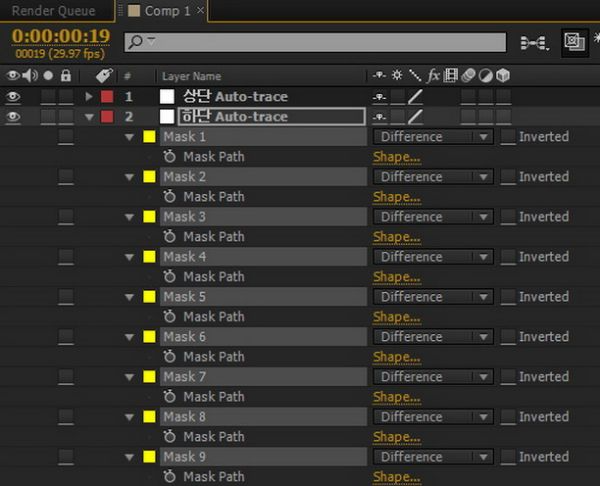This screenshot has width=600, height=486.
Task: Change the yellow color swatch of Mask 1
Action: click(x=149, y=137)
